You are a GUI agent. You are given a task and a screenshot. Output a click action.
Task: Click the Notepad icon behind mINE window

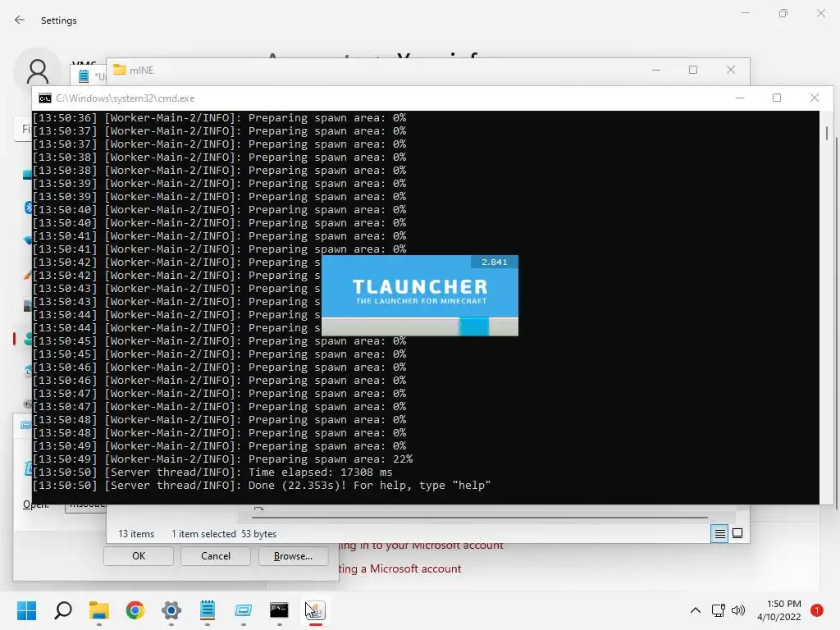[x=84, y=76]
